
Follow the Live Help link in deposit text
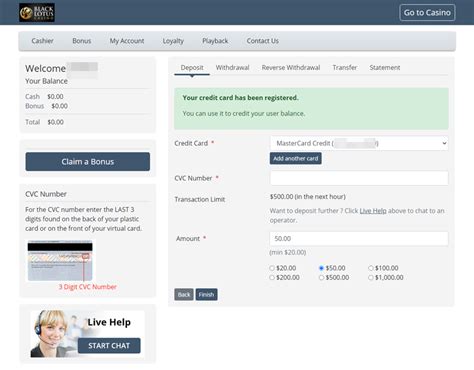click(x=373, y=211)
